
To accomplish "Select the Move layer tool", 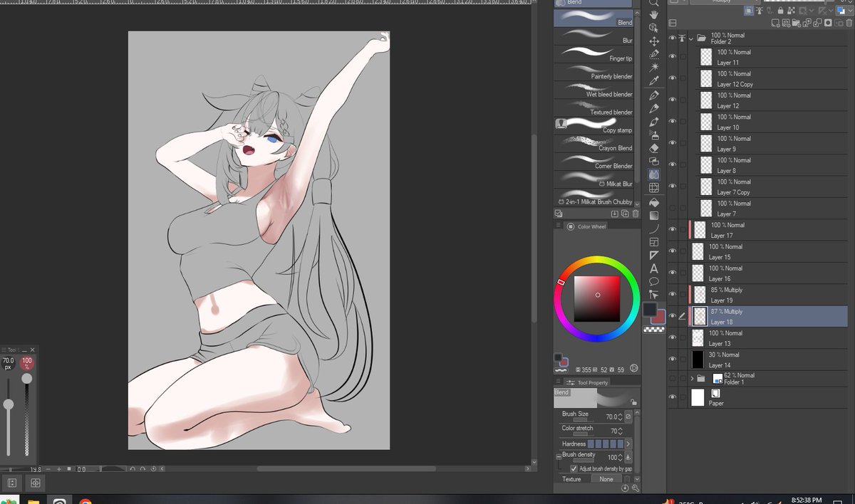I will point(654,41).
